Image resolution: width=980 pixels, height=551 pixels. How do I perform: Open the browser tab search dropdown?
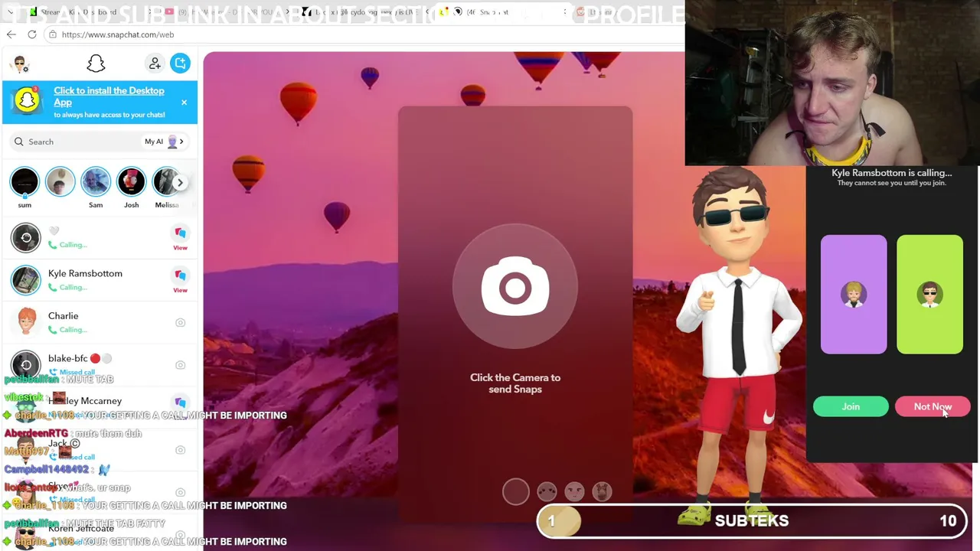pyautogui.click(x=10, y=12)
